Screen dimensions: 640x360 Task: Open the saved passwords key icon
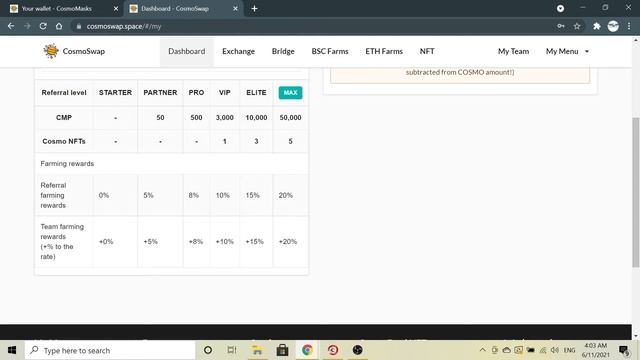tap(561, 26)
